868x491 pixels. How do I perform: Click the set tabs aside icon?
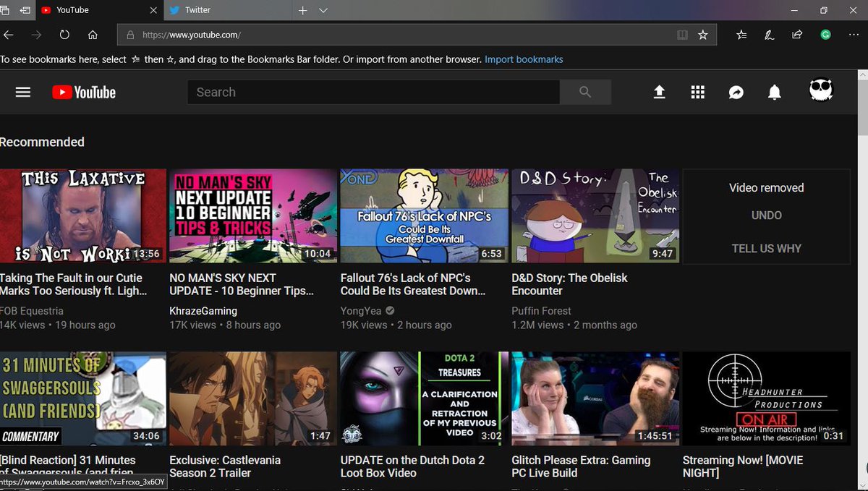click(25, 10)
